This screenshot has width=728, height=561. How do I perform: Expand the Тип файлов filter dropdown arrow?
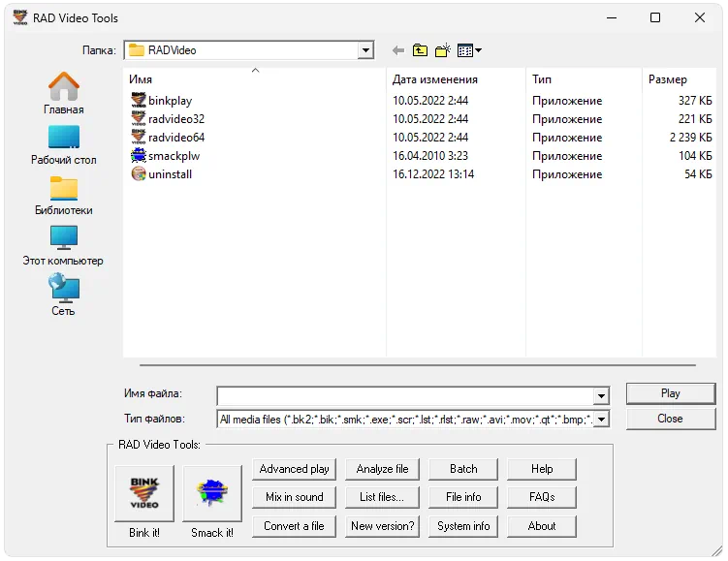[601, 420]
